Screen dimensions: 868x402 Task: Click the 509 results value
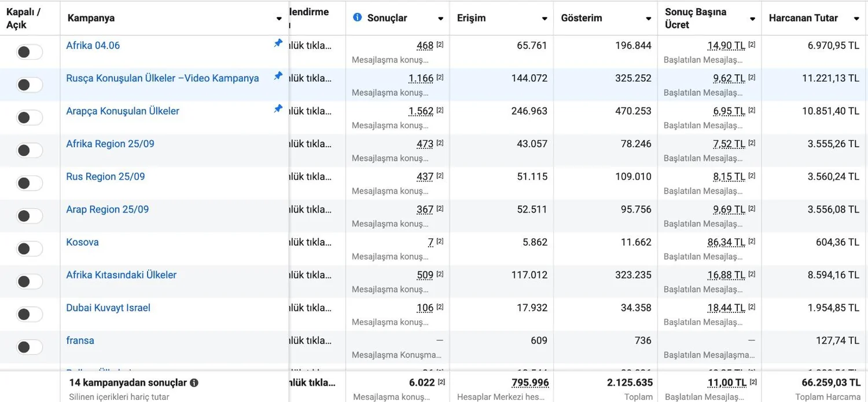[425, 275]
